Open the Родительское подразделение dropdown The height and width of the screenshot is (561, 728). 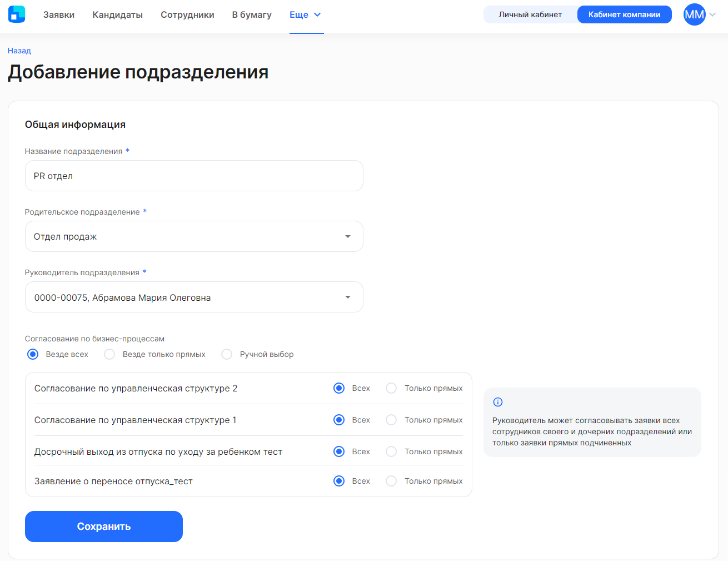[194, 236]
